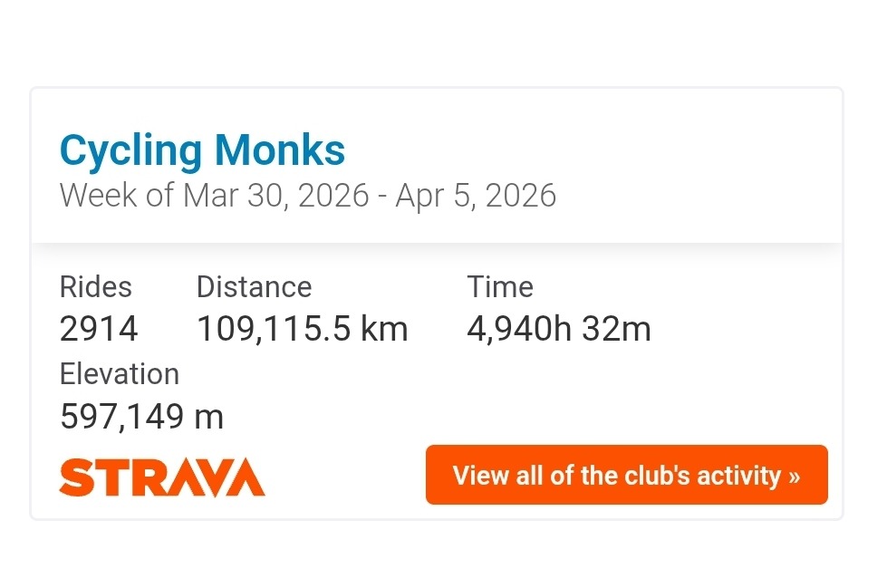Click the Distance label
Screen dimensions: 887x588
click(x=254, y=287)
